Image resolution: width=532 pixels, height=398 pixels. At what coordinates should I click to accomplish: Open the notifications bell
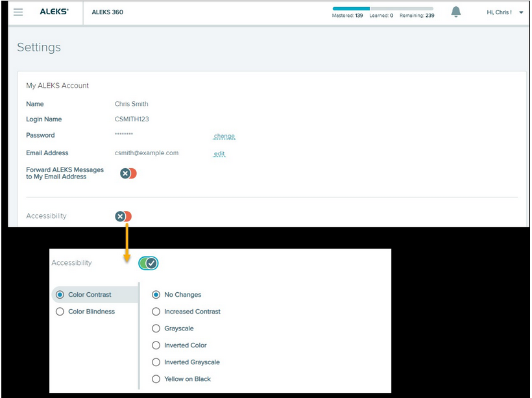click(456, 12)
